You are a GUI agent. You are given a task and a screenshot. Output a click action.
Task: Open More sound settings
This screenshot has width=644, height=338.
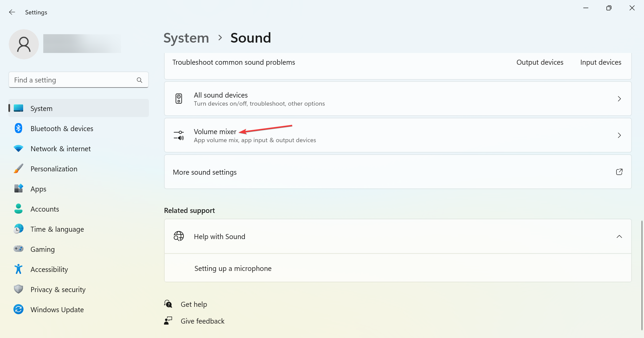click(398, 172)
